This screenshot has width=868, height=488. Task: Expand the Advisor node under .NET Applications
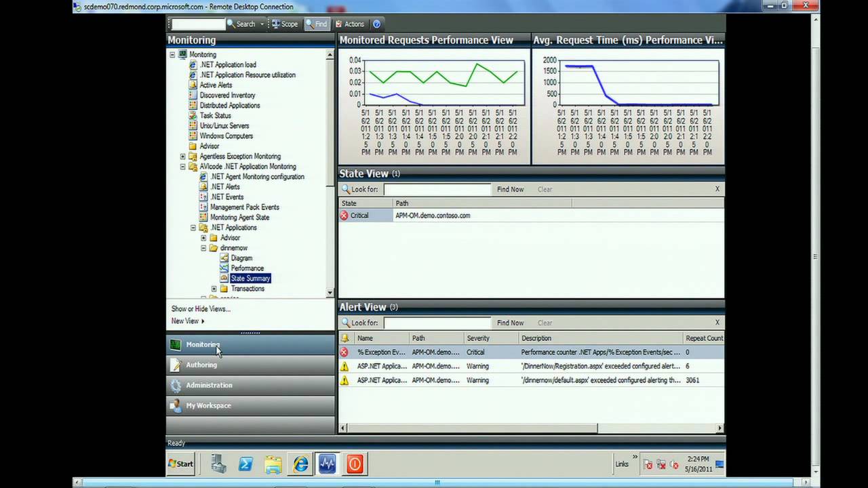click(203, 237)
